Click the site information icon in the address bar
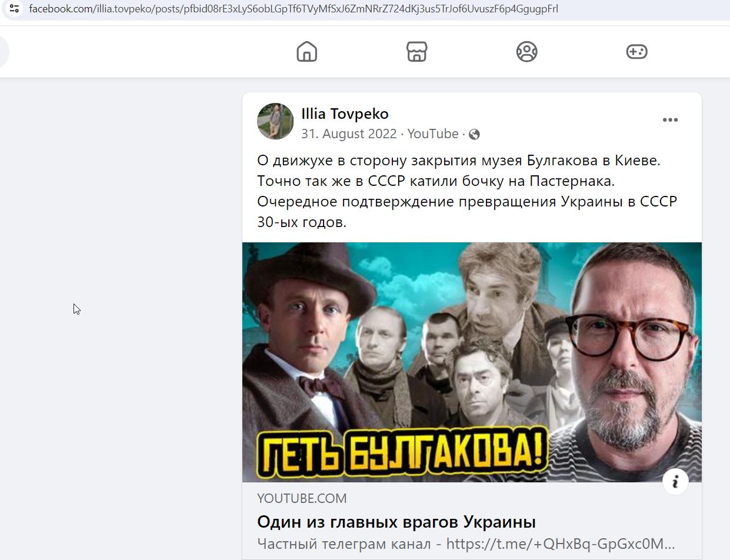This screenshot has width=730, height=560. [x=15, y=9]
